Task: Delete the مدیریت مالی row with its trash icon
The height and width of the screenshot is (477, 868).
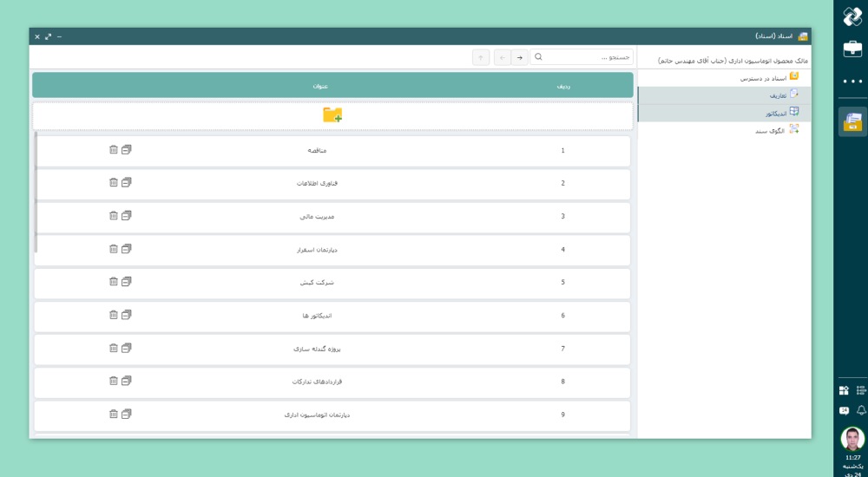Action: point(114,215)
